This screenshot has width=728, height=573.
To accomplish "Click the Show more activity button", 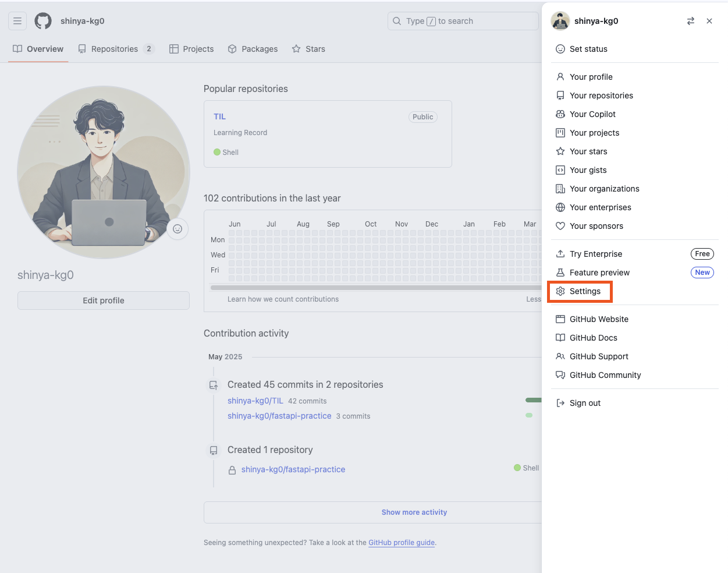I will pos(414,512).
